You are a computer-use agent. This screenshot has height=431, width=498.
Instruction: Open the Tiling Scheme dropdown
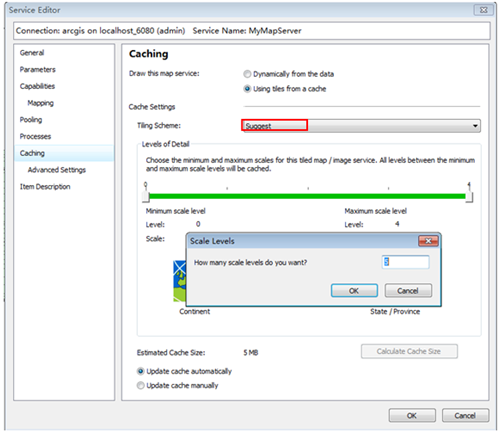coord(361,126)
